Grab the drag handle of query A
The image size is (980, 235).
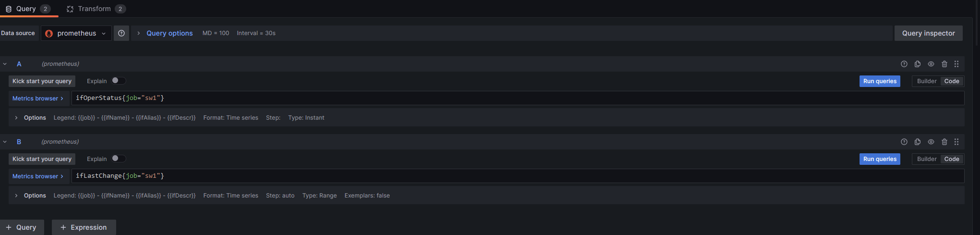pos(956,64)
